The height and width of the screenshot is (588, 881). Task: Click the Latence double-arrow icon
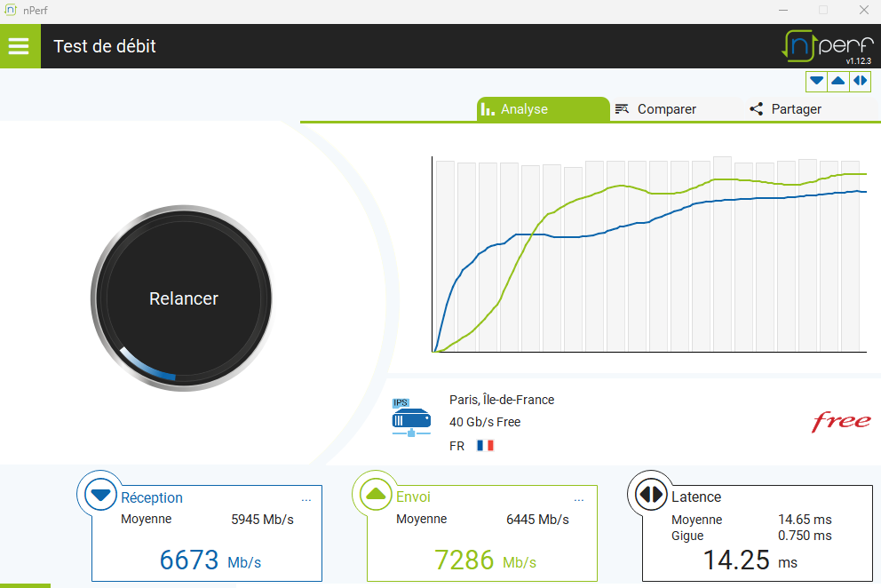coord(650,494)
